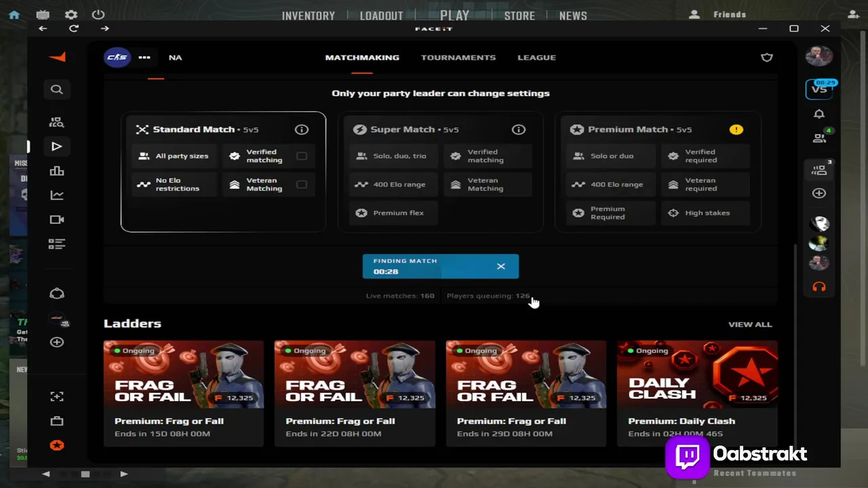Select the Premium Match card
The width and height of the screenshot is (868, 488).
pos(658,172)
